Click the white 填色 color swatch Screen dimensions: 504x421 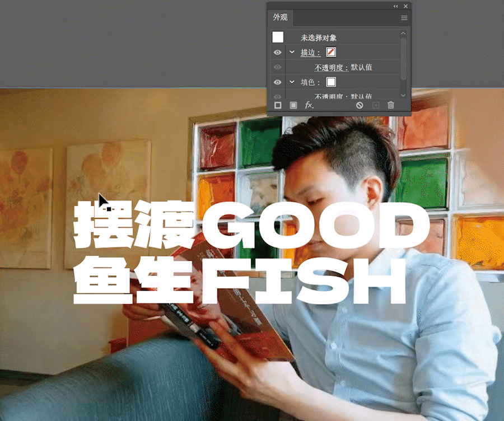(x=331, y=82)
